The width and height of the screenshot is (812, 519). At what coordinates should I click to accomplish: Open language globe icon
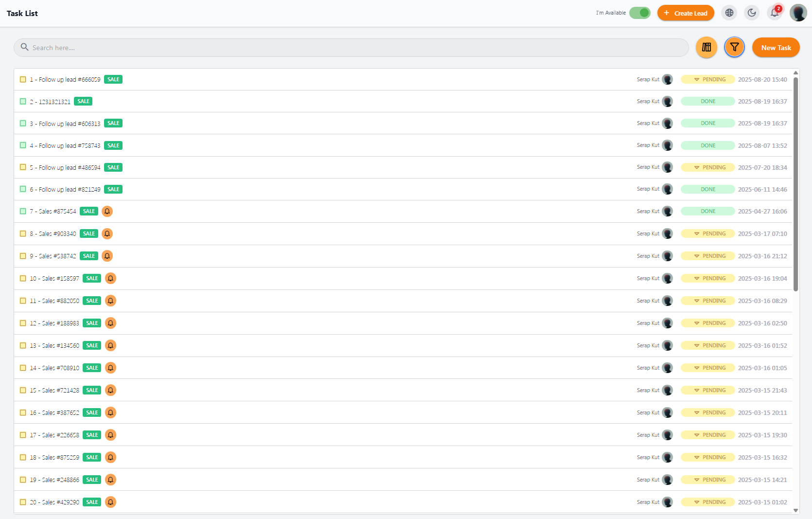(x=729, y=13)
